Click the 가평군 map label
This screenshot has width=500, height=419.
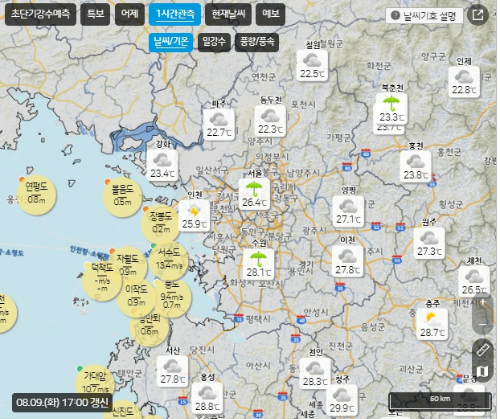pos(339,137)
